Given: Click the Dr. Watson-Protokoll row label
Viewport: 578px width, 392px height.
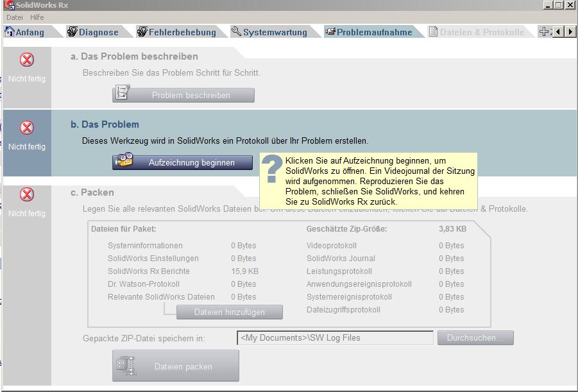Looking at the screenshot, I should pos(144,284).
